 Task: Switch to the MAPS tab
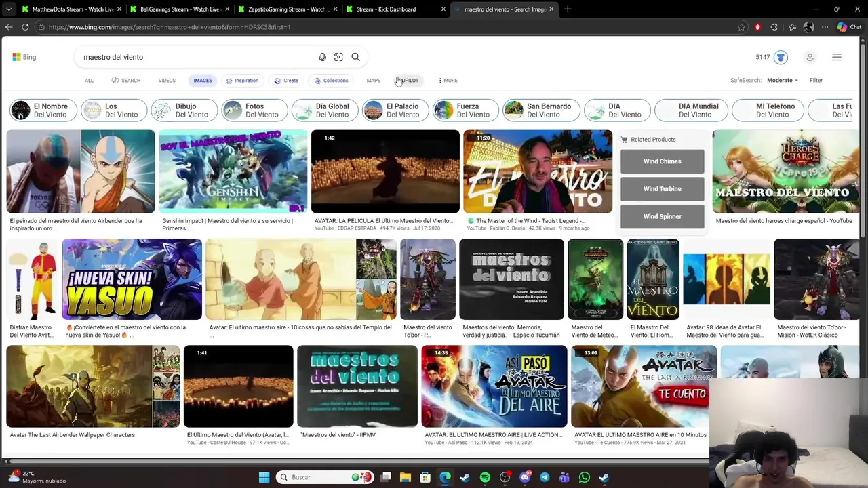point(374,80)
